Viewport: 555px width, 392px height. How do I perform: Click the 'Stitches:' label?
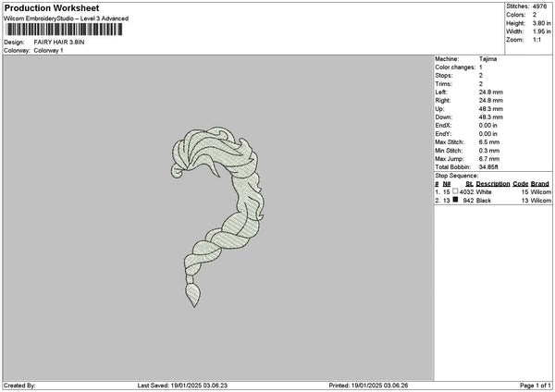point(518,6)
